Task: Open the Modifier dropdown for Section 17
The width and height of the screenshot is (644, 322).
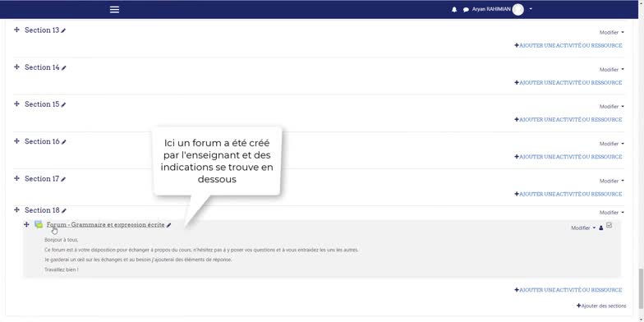Action: 611,181
